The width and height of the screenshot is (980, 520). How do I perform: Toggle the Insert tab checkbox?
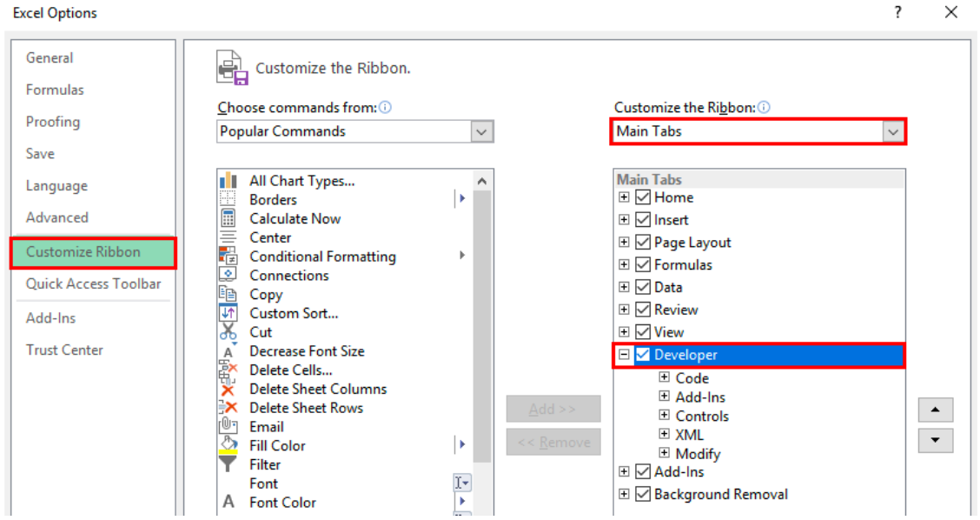(x=643, y=220)
